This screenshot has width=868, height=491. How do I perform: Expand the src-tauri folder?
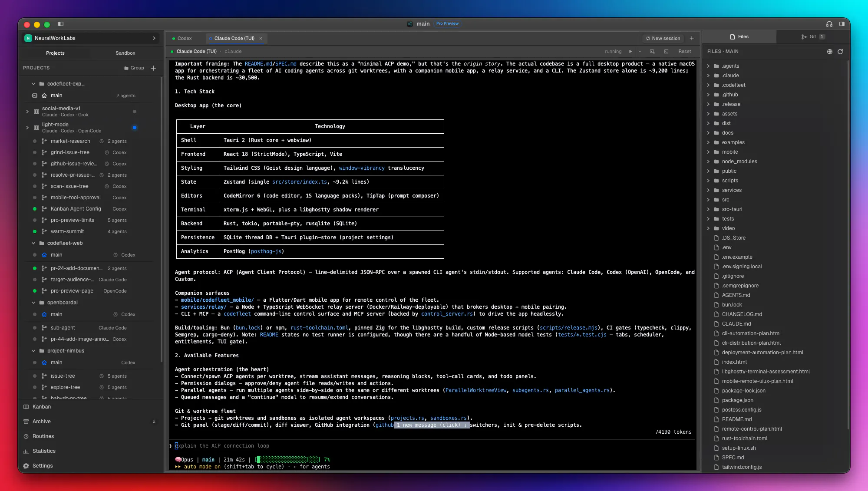708,209
